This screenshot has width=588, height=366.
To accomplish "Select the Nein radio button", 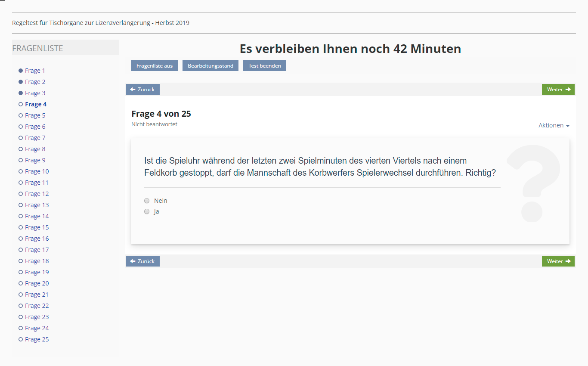I will (147, 201).
